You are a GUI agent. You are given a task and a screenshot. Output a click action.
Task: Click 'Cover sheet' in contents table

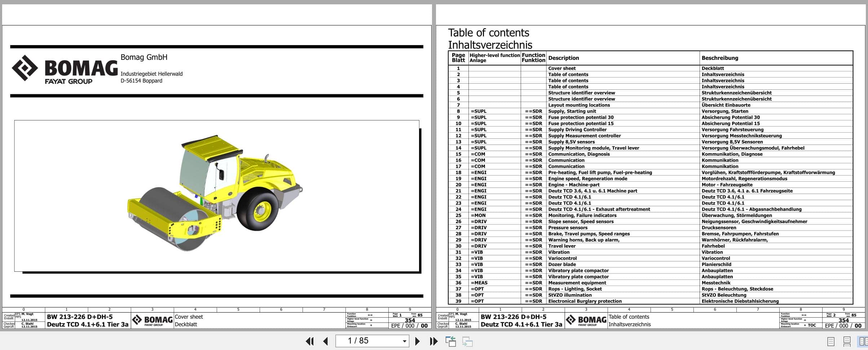(562, 68)
